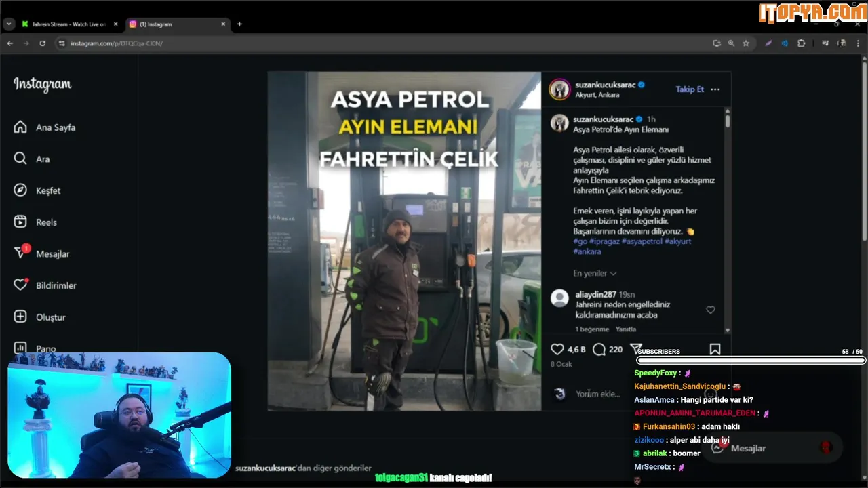Open comments via the speech bubble icon
Screen dimensions: 868x488
click(x=599, y=349)
